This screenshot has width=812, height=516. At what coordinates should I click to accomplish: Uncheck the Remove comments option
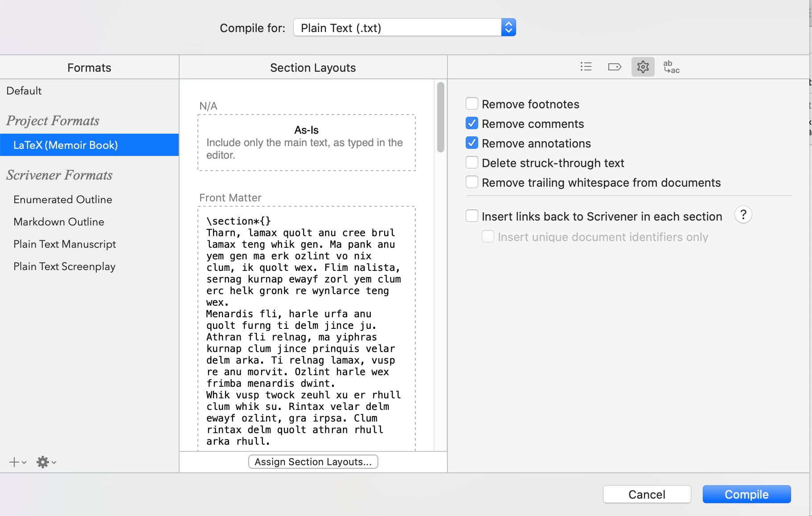point(472,123)
